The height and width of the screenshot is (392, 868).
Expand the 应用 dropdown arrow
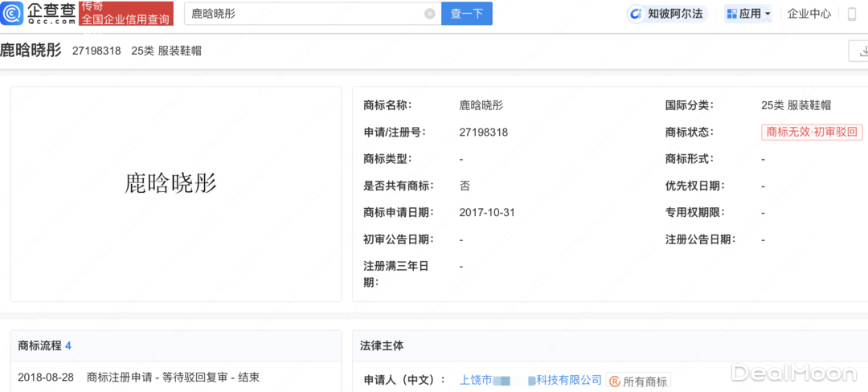click(x=768, y=14)
